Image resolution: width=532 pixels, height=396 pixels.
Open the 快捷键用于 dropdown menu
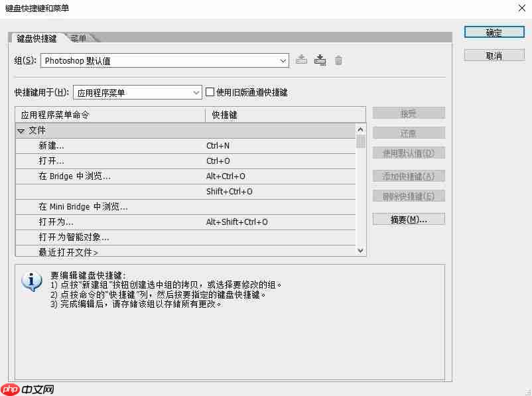pos(196,92)
